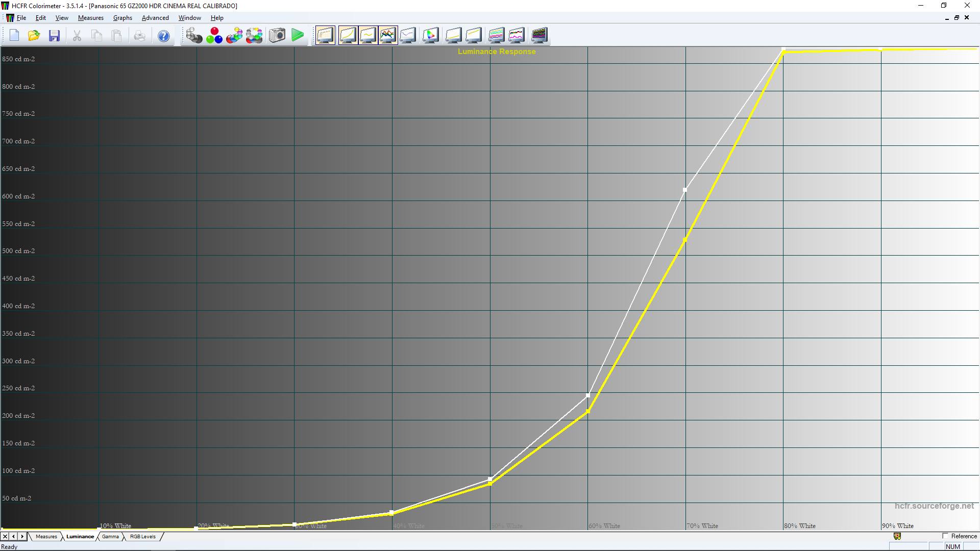Toggle the RGB levels graph icon
Image resolution: width=980 pixels, height=551 pixels.
tap(388, 35)
